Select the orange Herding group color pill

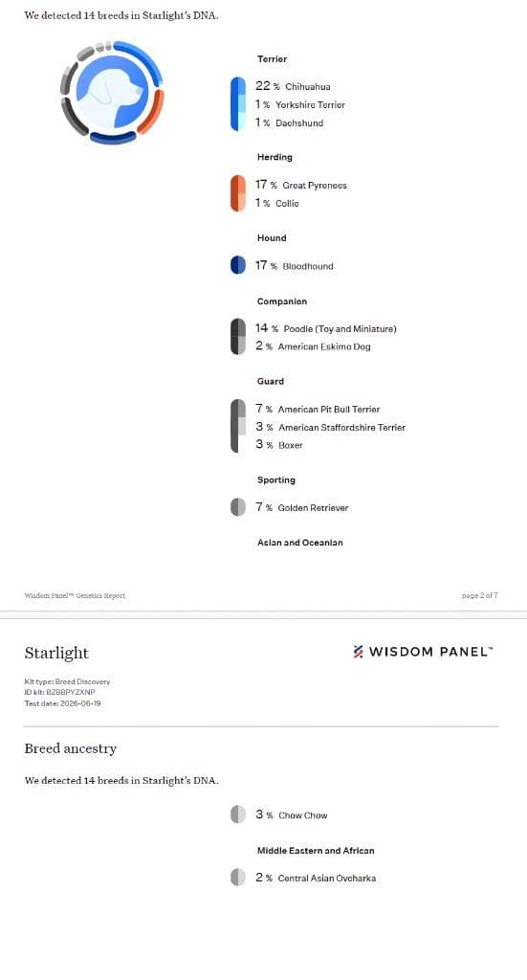click(x=238, y=193)
